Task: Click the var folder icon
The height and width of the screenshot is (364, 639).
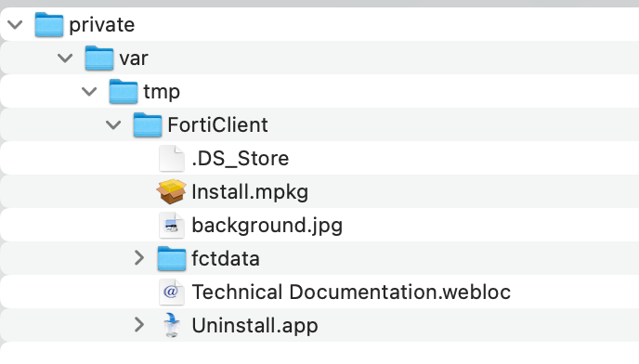Action: click(99, 58)
